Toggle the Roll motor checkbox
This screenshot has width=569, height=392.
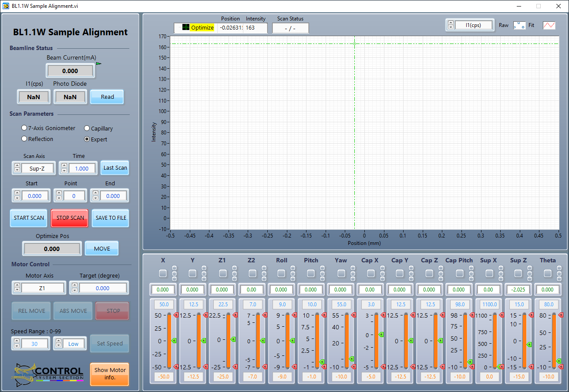point(281,273)
